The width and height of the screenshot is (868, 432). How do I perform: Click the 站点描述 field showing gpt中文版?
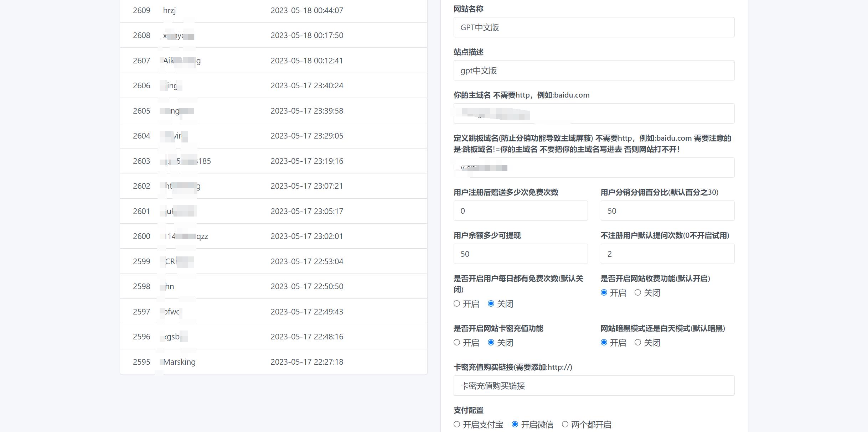(x=593, y=70)
